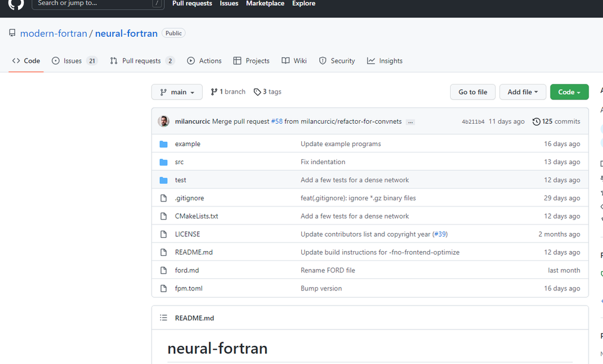This screenshot has height=364, width=603.
Task: Click the milancurcic author name
Action: (x=193, y=121)
